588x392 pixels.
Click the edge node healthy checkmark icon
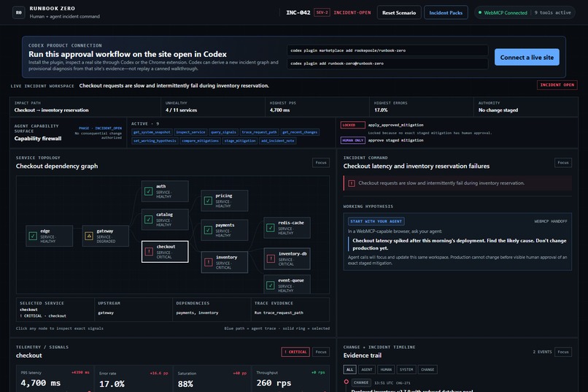[x=33, y=236]
